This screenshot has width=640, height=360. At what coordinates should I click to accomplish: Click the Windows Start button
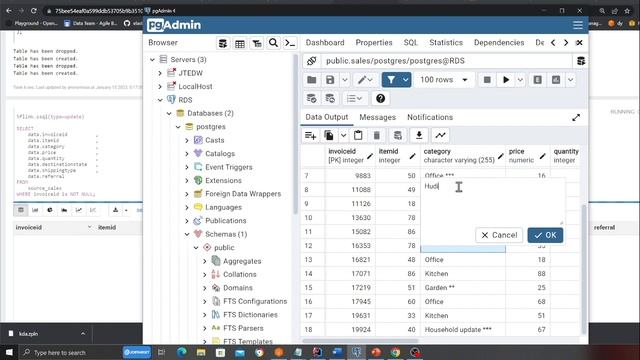pos(9,352)
